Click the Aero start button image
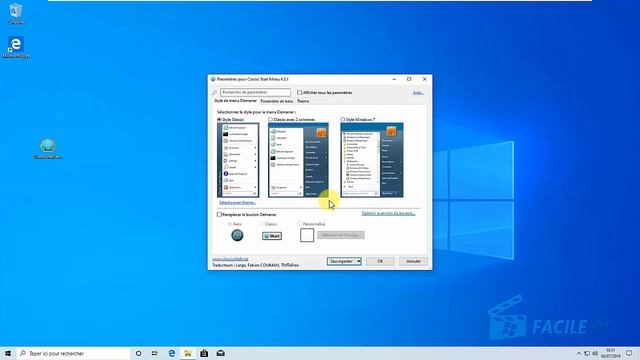Image resolution: width=640 pixels, height=360 pixels. pyautogui.click(x=237, y=235)
